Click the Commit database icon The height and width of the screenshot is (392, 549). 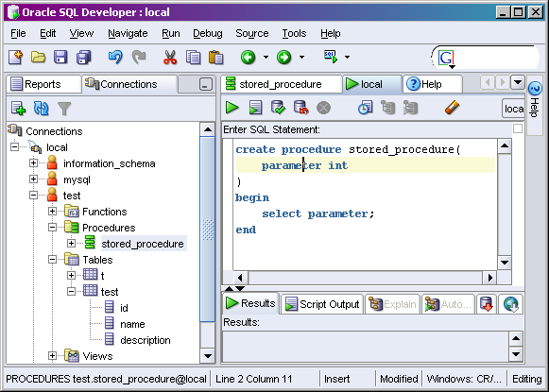[x=278, y=108]
